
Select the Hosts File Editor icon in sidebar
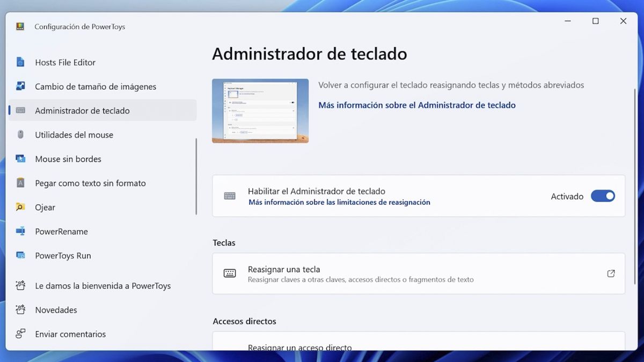(22, 62)
